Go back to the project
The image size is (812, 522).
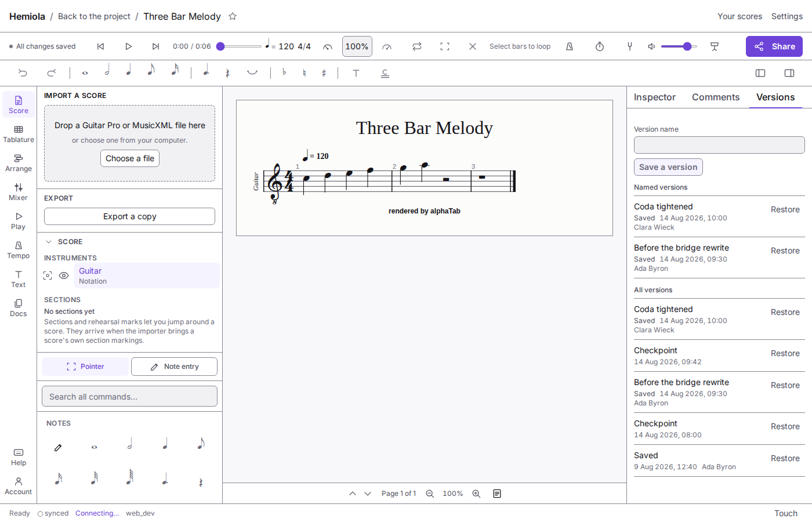pyautogui.click(x=94, y=16)
